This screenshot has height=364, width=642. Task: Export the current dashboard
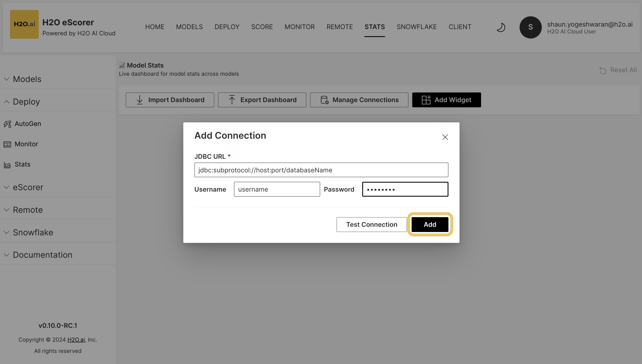262,100
